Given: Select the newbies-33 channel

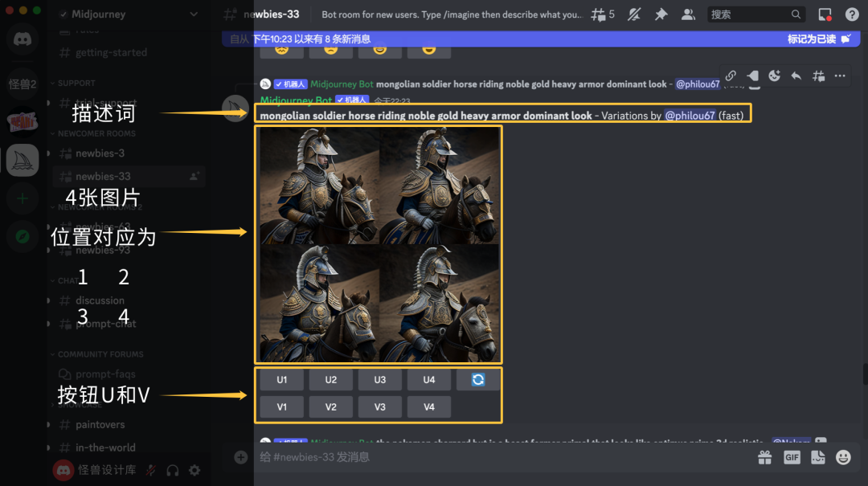Looking at the screenshot, I should point(130,176).
